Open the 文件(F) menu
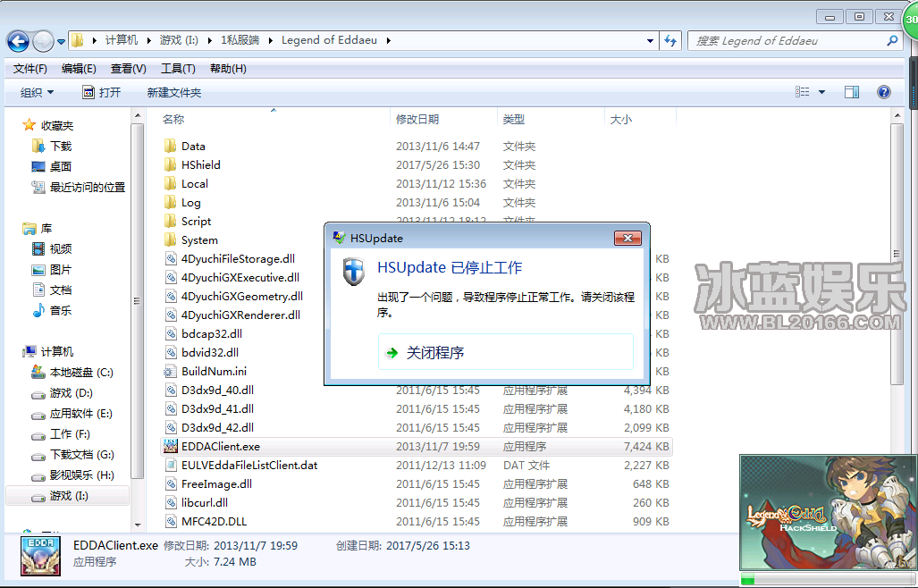Image resolution: width=918 pixels, height=588 pixels. (x=29, y=69)
